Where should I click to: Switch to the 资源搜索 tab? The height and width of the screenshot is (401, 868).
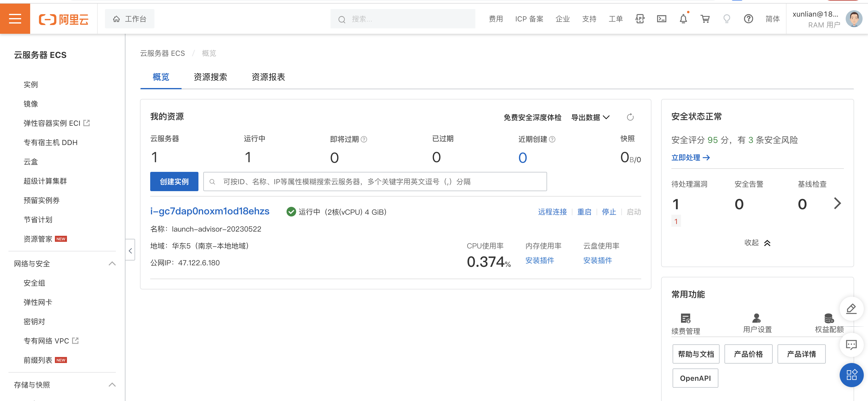point(210,77)
